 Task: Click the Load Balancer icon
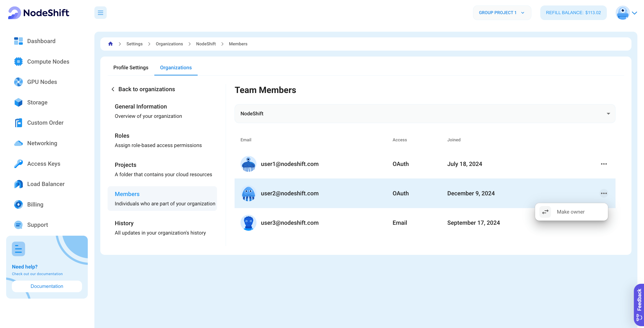pyautogui.click(x=18, y=184)
